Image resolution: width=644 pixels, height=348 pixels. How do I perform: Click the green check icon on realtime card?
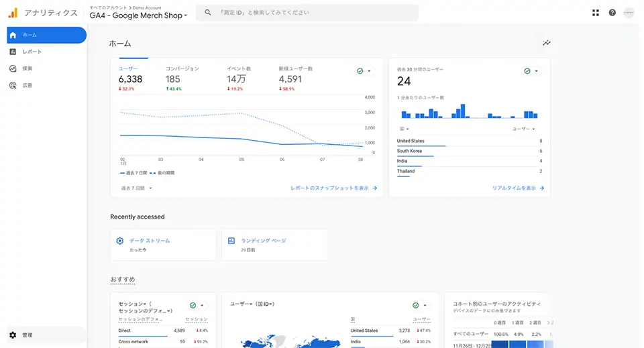pyautogui.click(x=527, y=71)
